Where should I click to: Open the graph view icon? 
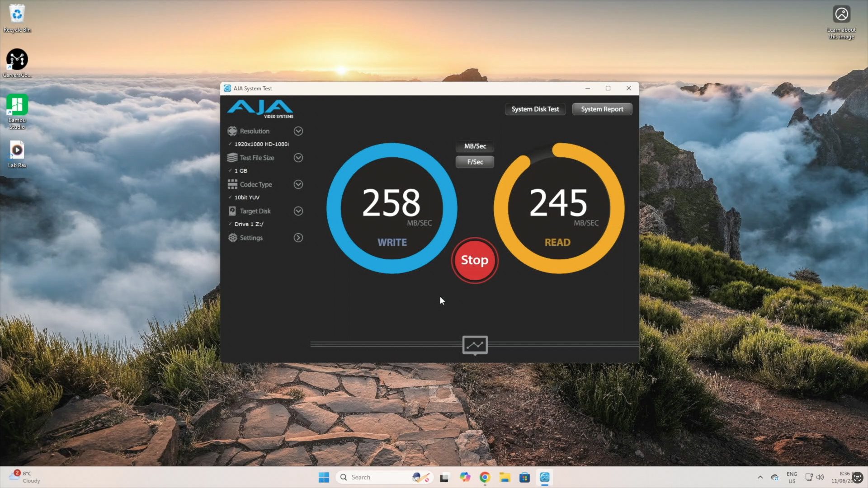tap(475, 345)
